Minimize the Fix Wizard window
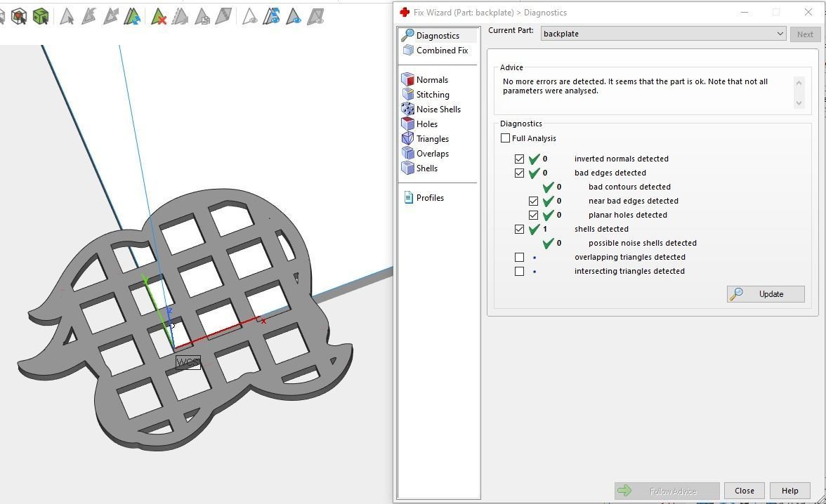 pos(745,12)
